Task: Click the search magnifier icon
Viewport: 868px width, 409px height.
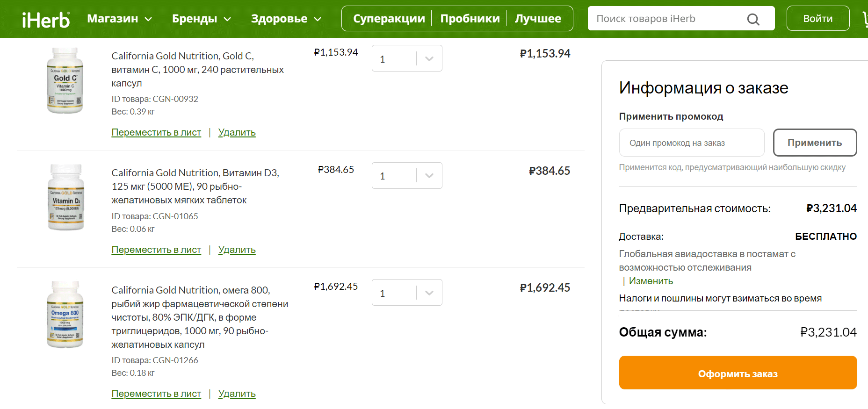Action: tap(753, 19)
